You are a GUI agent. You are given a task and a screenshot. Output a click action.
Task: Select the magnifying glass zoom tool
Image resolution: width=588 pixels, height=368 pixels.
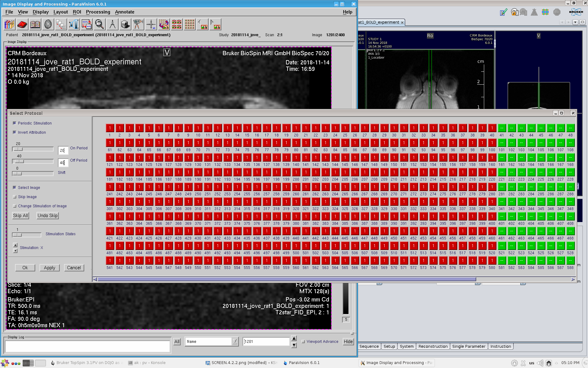(x=99, y=24)
